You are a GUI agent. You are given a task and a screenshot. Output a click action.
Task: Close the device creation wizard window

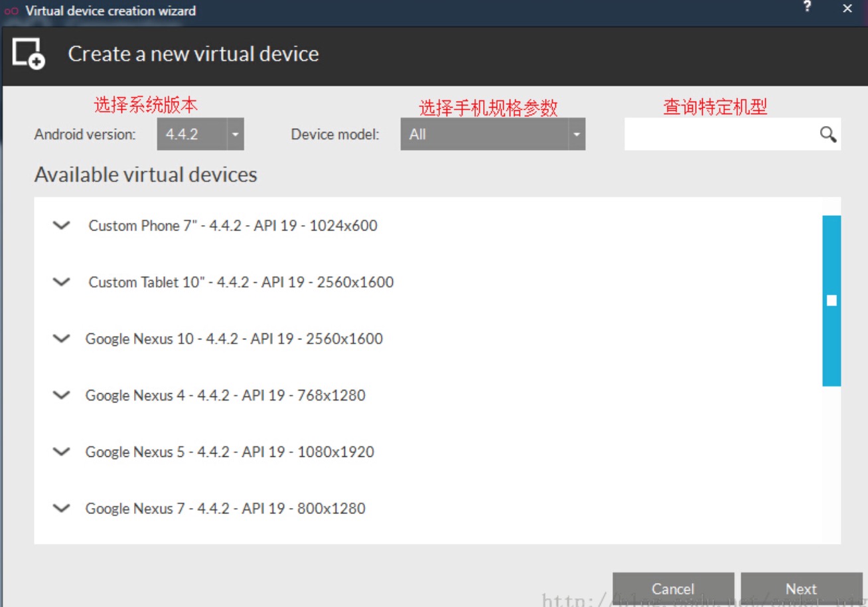(847, 9)
